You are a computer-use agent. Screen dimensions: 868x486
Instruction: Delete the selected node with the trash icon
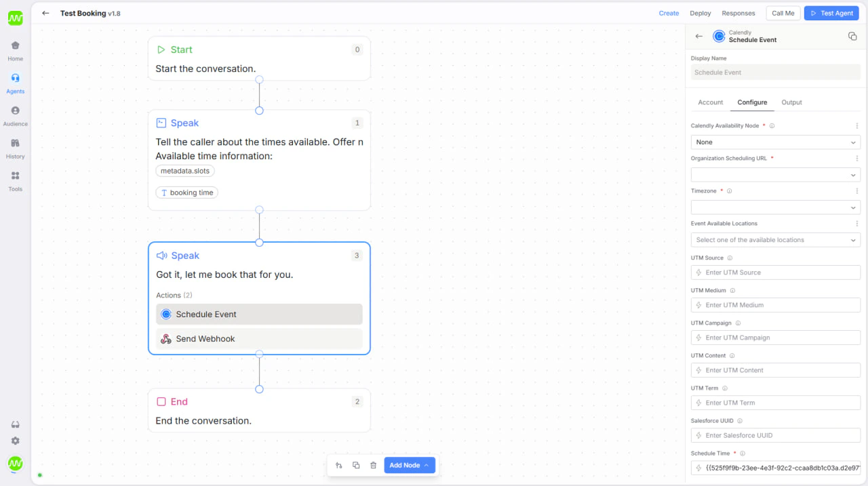click(373, 465)
